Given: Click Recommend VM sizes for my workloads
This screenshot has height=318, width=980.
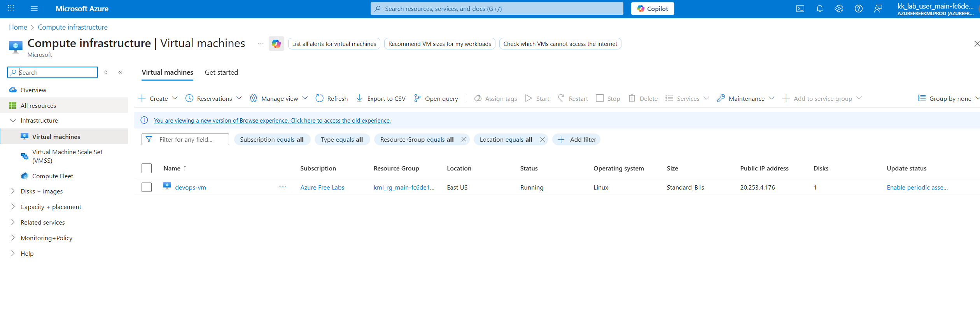Looking at the screenshot, I should point(440,44).
